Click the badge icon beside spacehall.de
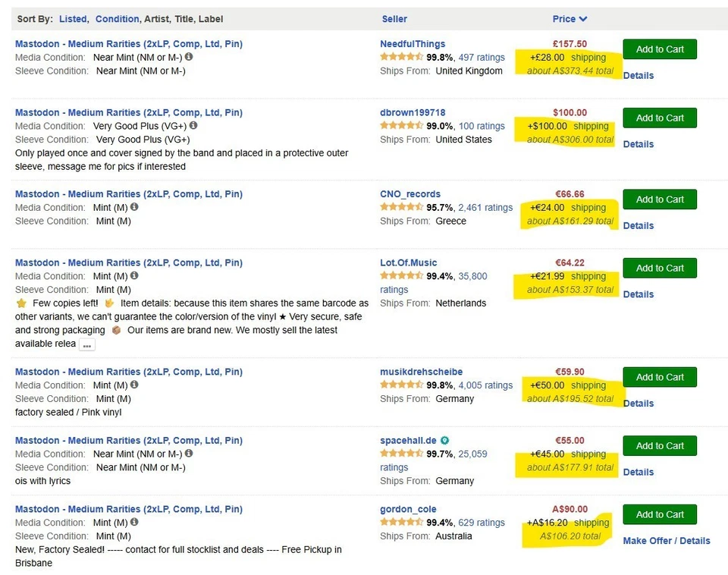Viewport: 728px width, 575px height. pyautogui.click(x=445, y=440)
